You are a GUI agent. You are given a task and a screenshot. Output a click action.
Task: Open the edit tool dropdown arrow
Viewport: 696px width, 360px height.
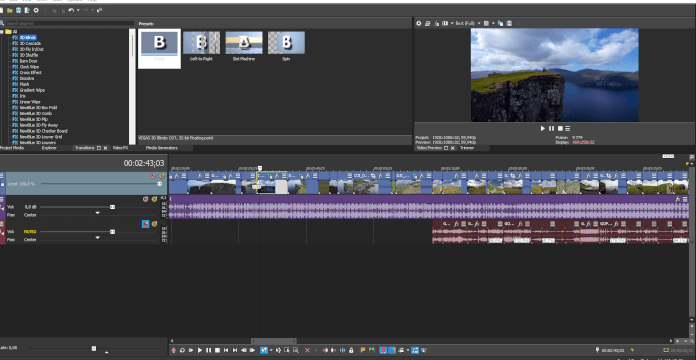pyautogui.click(x=271, y=350)
